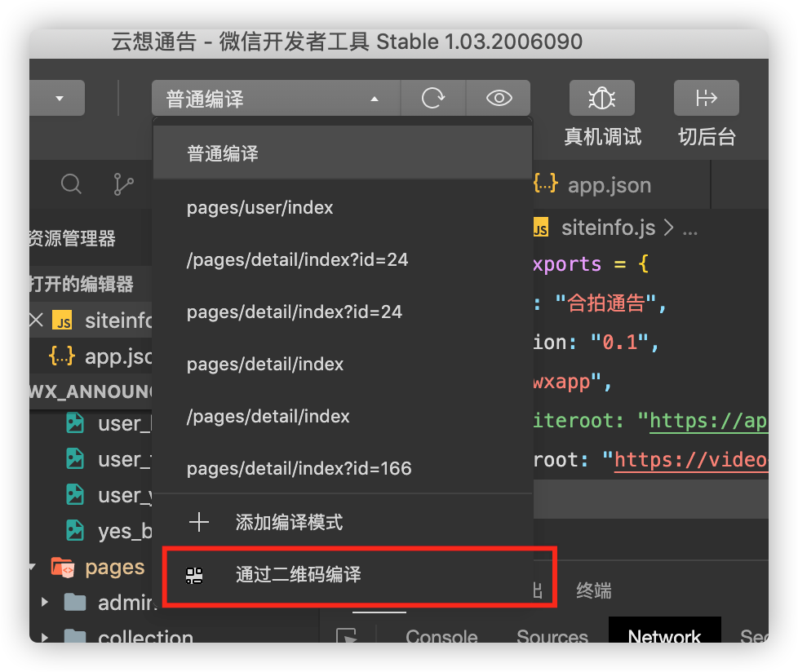Select siteinfo.js in open editors list
798x672 pixels.
click(x=91, y=321)
